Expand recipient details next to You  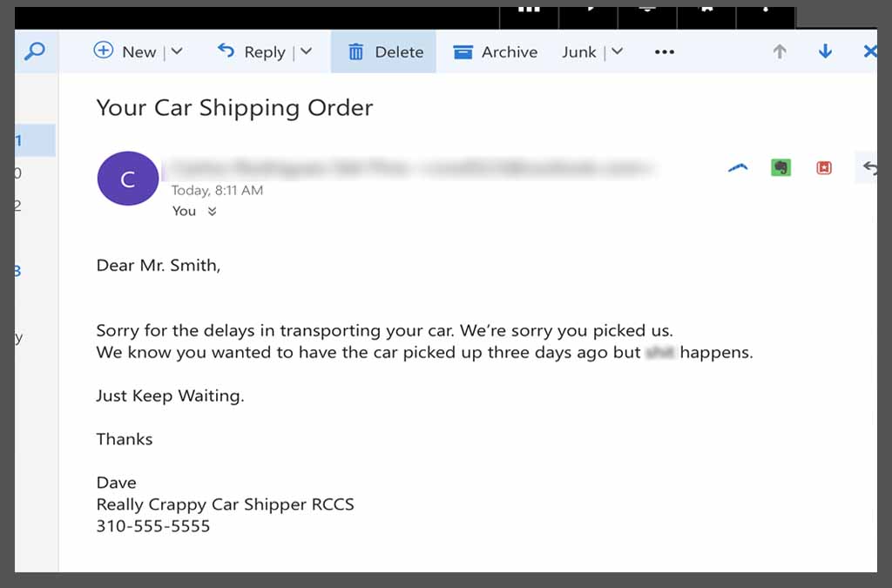[x=212, y=211]
